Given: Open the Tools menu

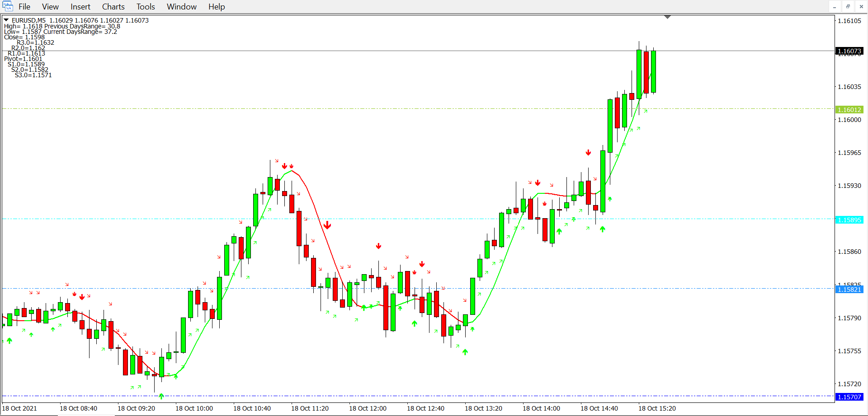Looking at the screenshot, I should 146,7.
